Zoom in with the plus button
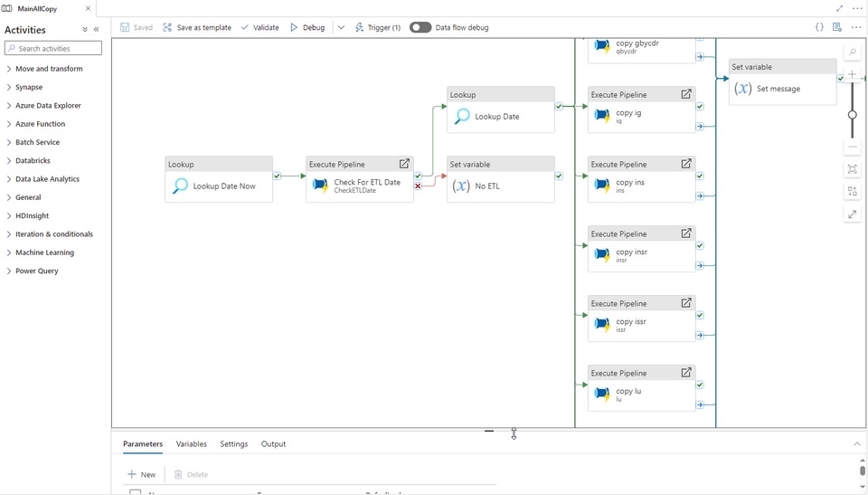This screenshot has width=868, height=495. pyautogui.click(x=853, y=74)
